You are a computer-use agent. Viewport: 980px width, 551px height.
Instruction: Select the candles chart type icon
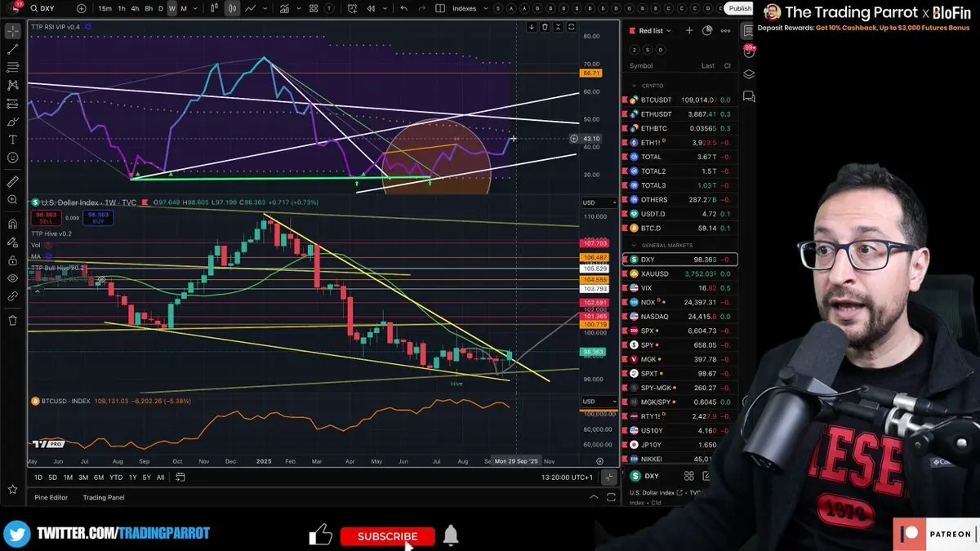[x=233, y=8]
